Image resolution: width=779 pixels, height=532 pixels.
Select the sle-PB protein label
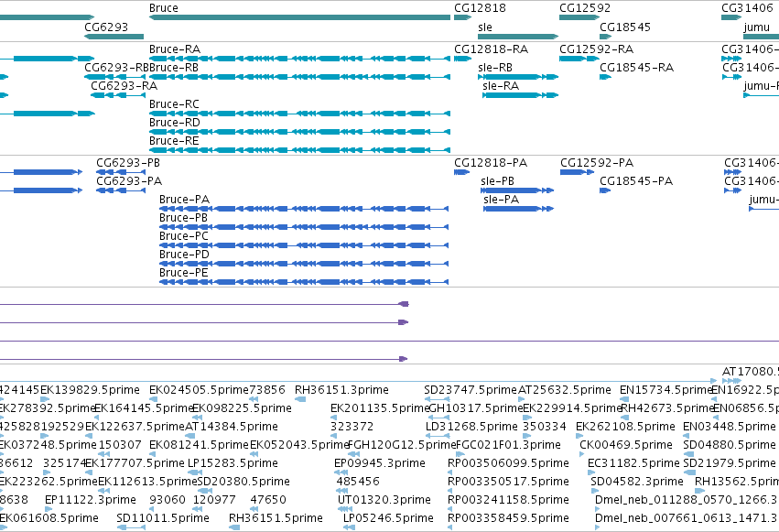497,181
